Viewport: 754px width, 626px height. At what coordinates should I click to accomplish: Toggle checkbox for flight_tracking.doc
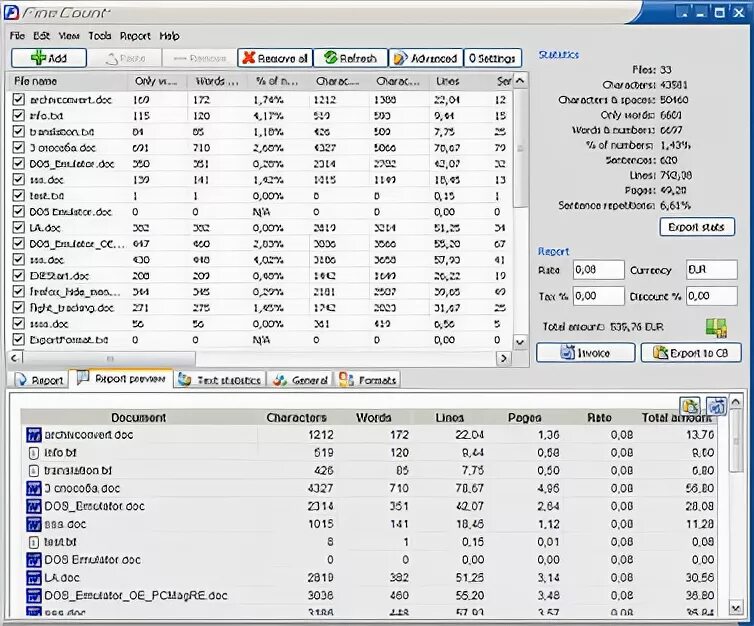pos(18,308)
